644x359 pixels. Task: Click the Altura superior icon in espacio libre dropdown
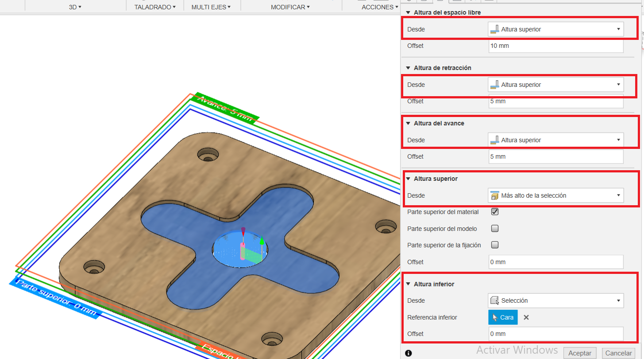tap(495, 29)
